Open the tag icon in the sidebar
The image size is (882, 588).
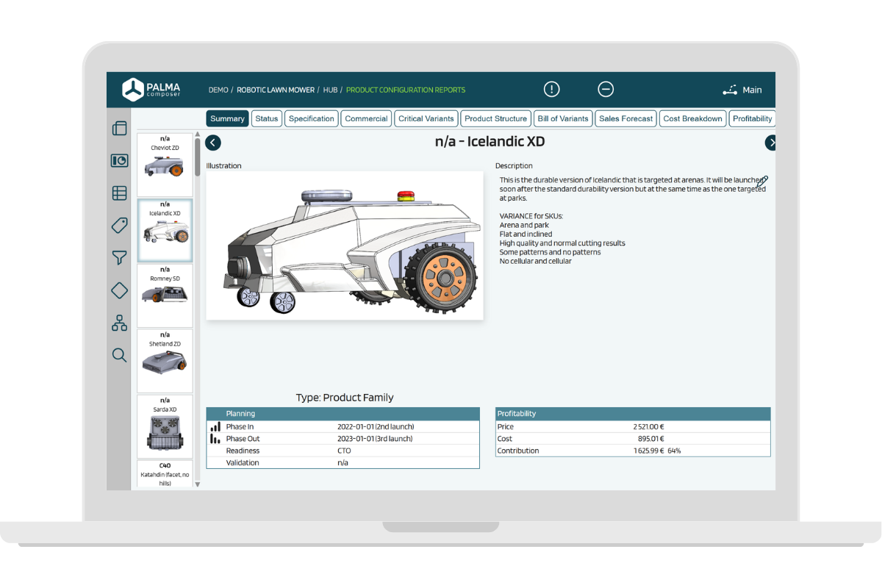119,225
